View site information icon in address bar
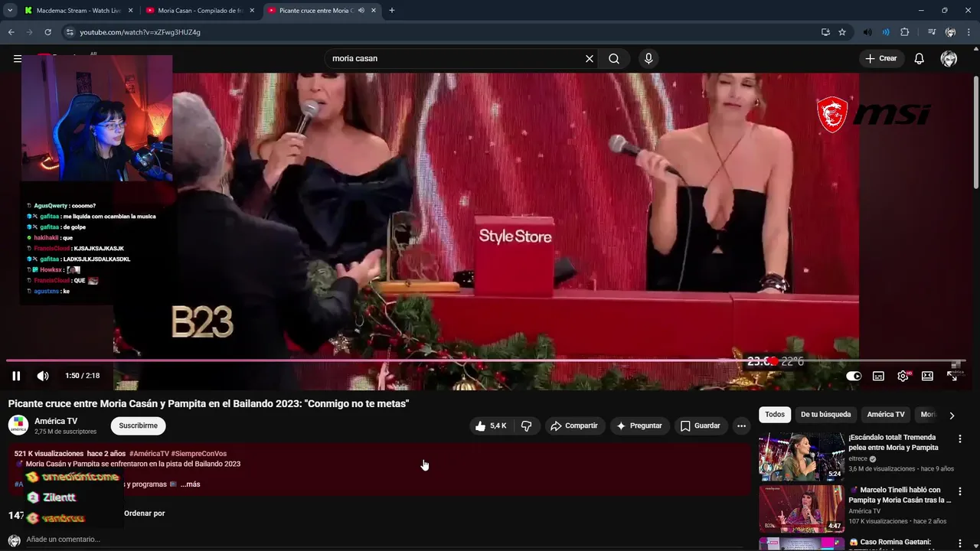The width and height of the screenshot is (980, 551). 70,32
